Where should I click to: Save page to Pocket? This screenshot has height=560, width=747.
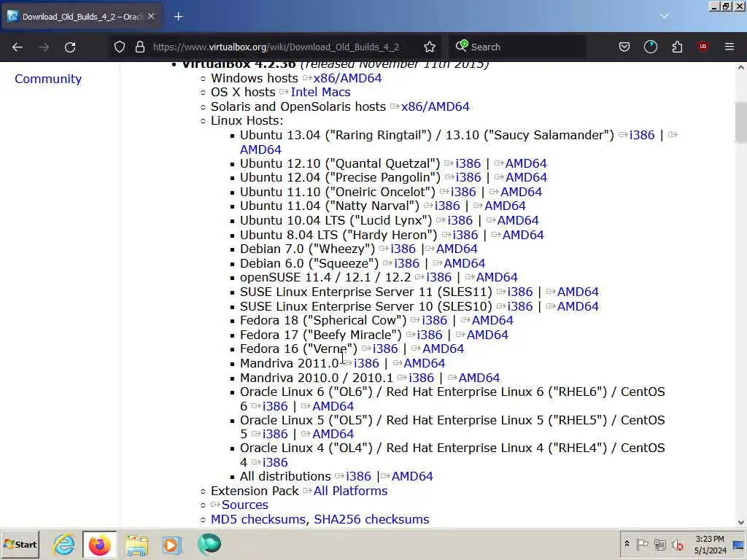pos(624,47)
